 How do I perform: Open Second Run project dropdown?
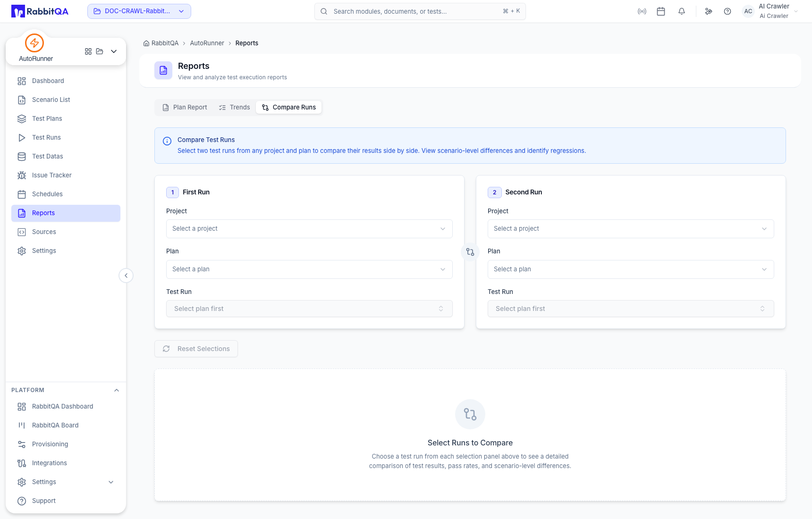631,229
